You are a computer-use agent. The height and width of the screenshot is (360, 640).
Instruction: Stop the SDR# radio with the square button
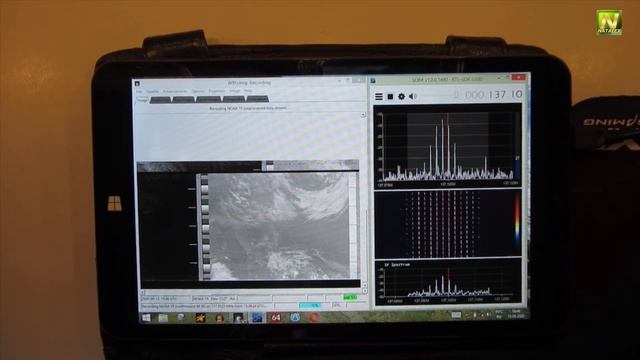pyautogui.click(x=390, y=96)
